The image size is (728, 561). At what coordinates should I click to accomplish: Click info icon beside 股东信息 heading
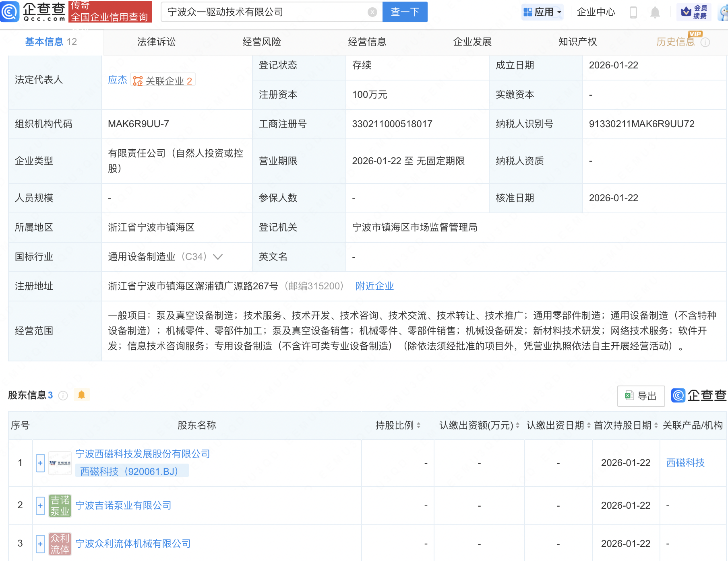pyautogui.click(x=63, y=396)
